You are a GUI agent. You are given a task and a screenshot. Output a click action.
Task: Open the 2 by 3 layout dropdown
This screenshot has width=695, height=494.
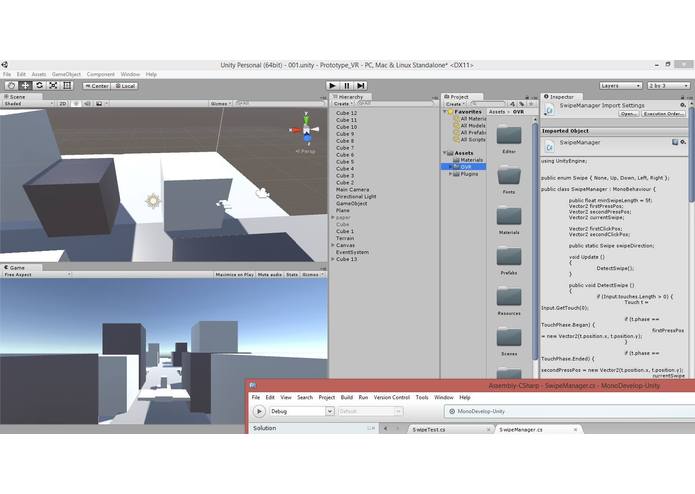coord(668,86)
